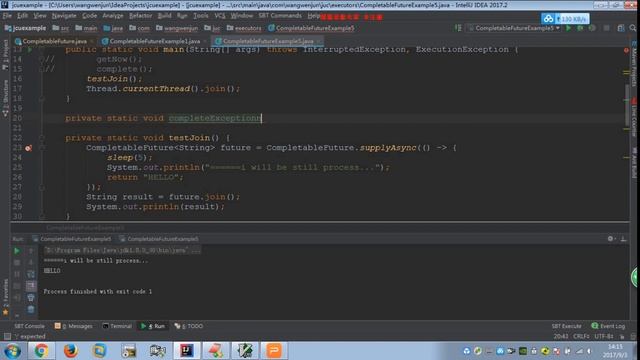The height and width of the screenshot is (360, 640).
Task: Open the Navigate menu
Action: click(64, 16)
